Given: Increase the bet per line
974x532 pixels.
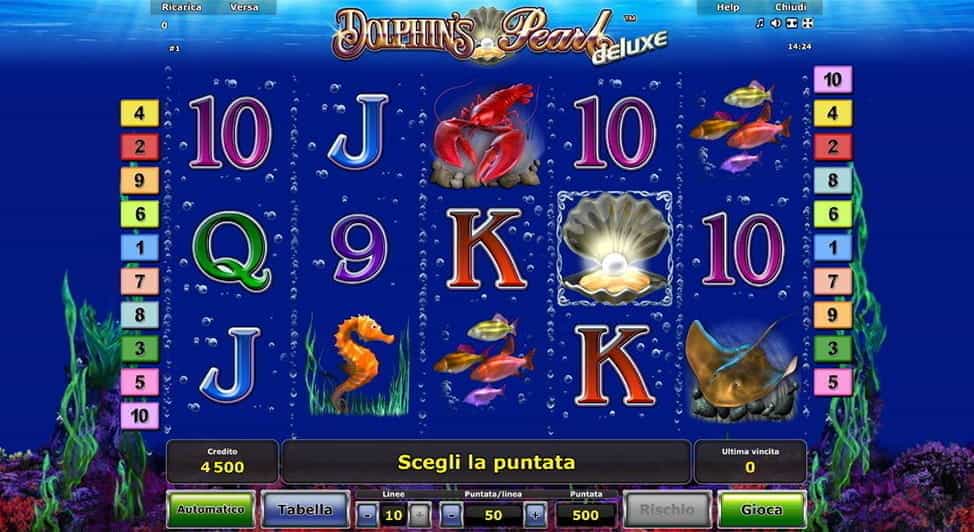Looking at the screenshot, I should (x=536, y=515).
